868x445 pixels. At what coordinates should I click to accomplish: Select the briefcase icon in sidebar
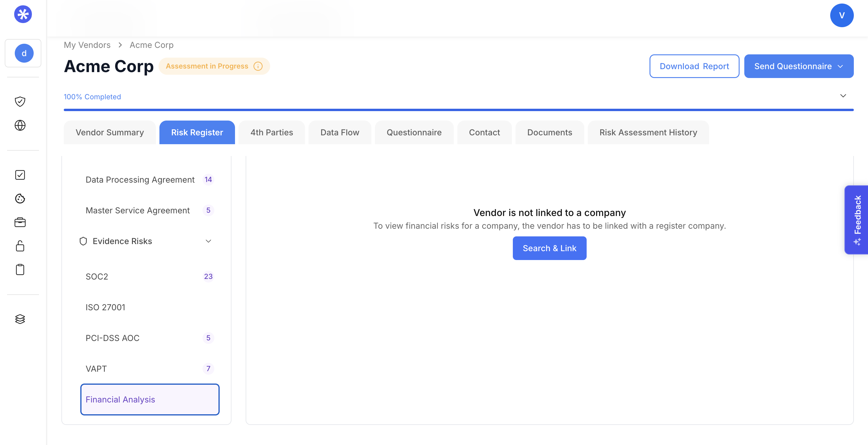click(x=20, y=222)
